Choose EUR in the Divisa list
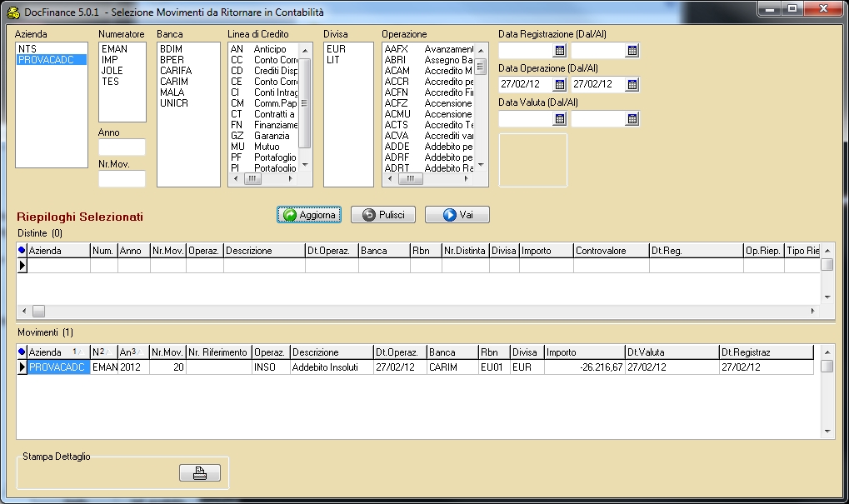849x504 pixels. coord(337,49)
